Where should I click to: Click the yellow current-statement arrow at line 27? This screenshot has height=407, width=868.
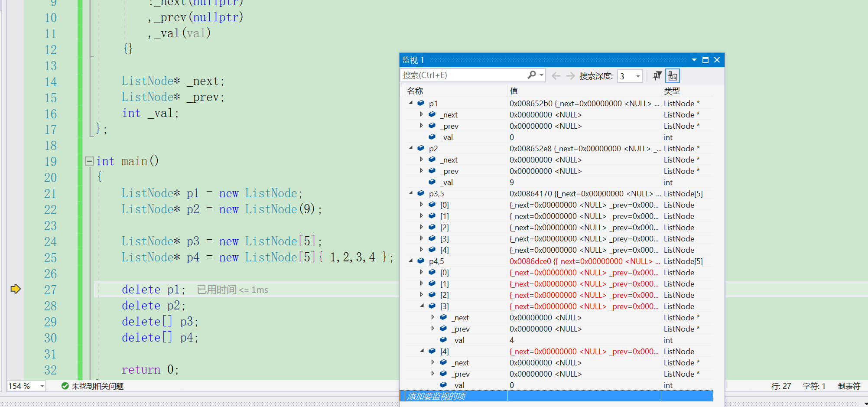(16, 289)
